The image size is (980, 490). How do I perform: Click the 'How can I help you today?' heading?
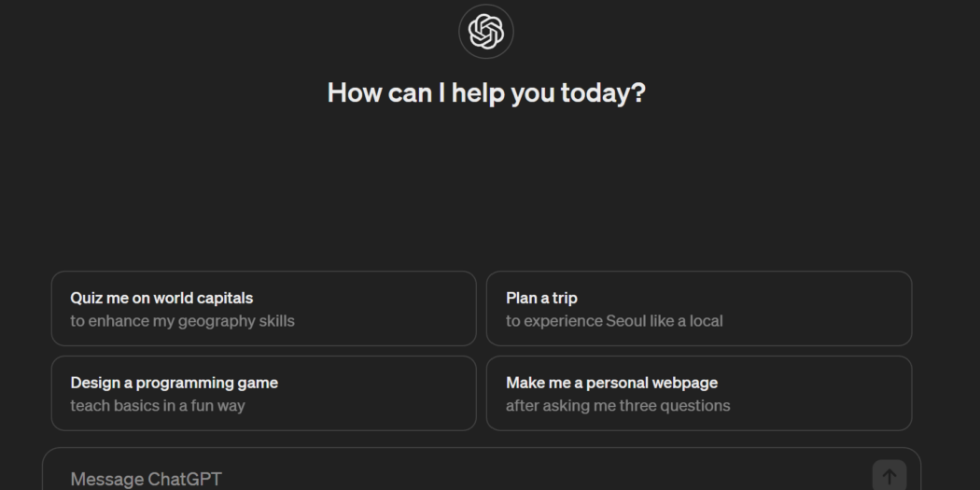(486, 93)
